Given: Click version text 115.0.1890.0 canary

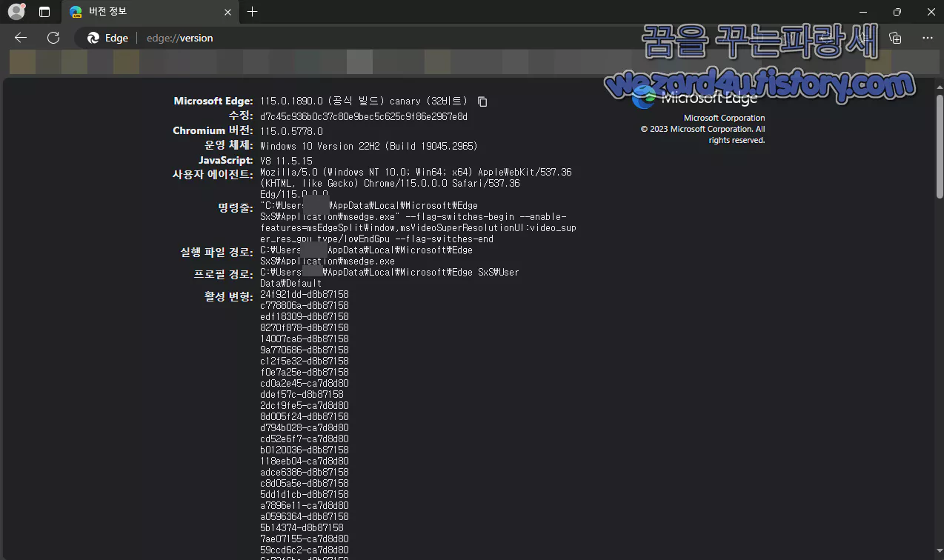Looking at the screenshot, I should [x=364, y=101].
